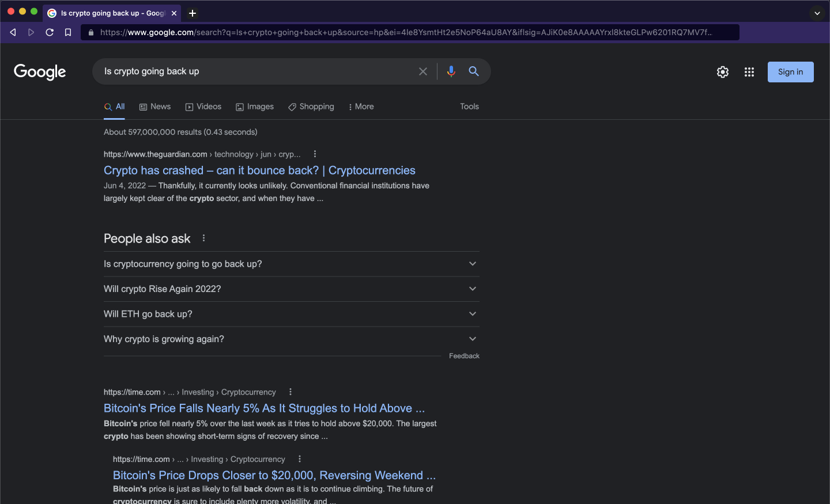830x504 pixels.
Task: Open Google settings gear
Action: pos(723,72)
